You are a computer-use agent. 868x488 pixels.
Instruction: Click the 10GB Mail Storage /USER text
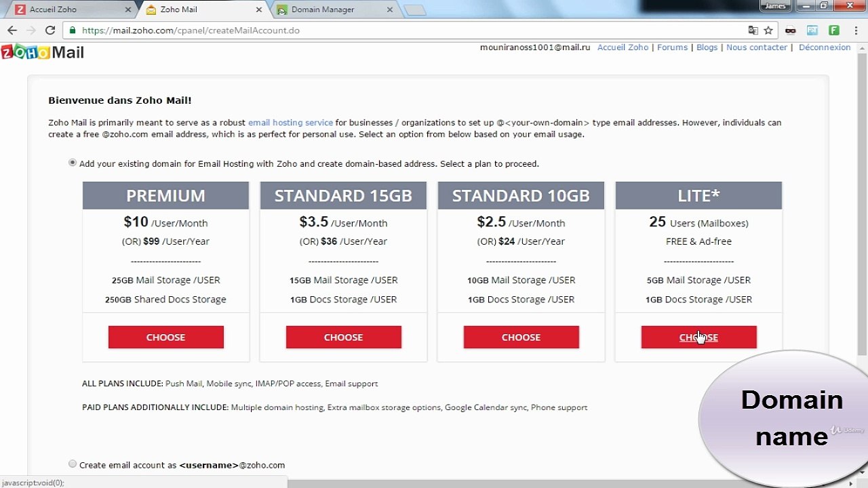click(521, 280)
